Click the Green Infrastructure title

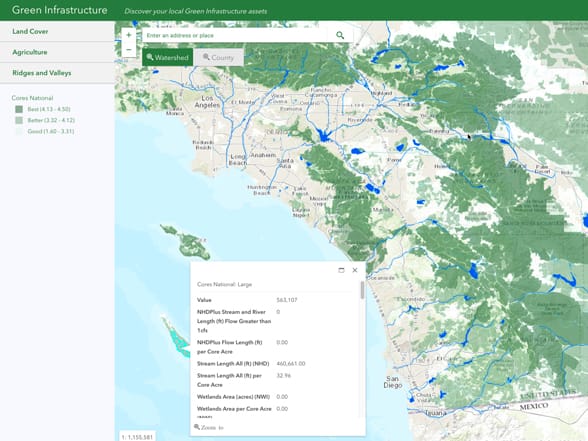[x=60, y=10]
